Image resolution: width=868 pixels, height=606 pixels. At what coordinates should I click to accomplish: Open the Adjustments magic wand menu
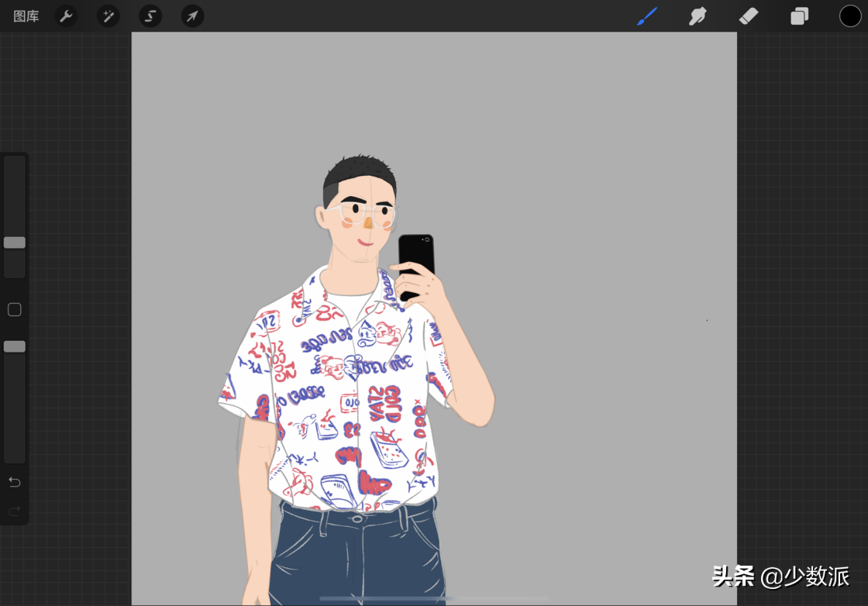(x=108, y=15)
